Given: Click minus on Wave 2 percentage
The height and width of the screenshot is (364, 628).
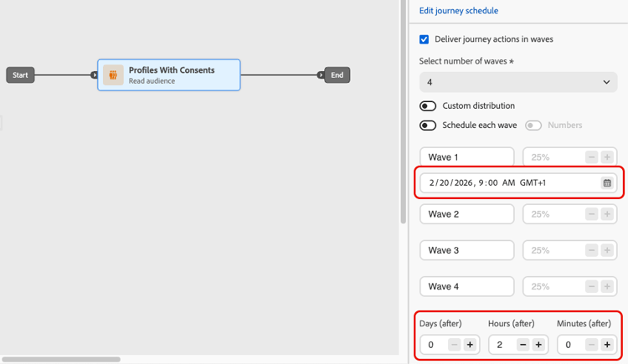Looking at the screenshot, I should coord(591,214).
